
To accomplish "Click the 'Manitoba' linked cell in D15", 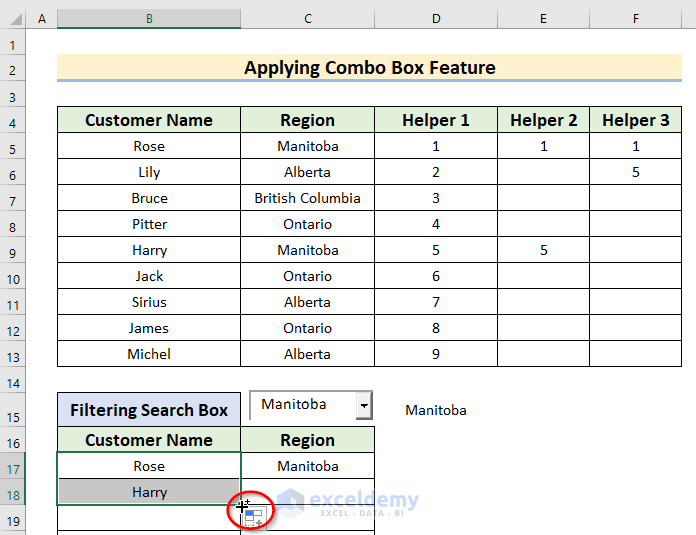I will pos(436,409).
